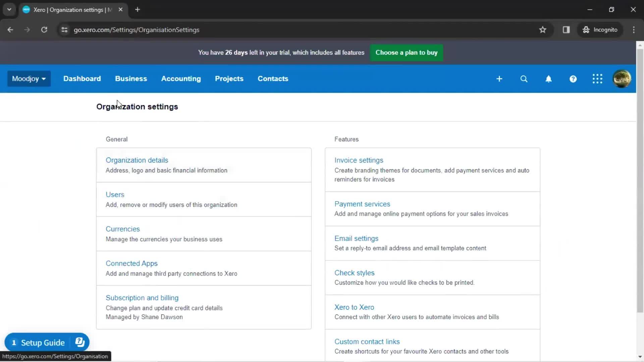Close the Xero Organization settings tab
This screenshot has height=362, width=644.
tap(120, 10)
